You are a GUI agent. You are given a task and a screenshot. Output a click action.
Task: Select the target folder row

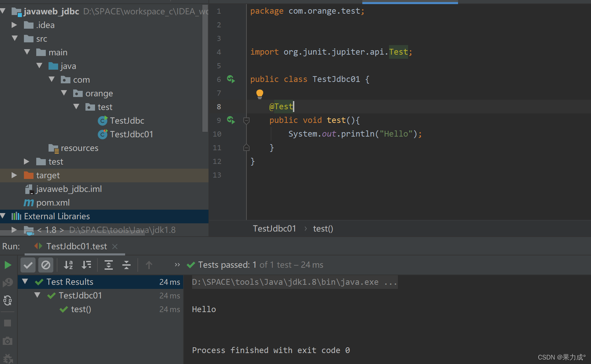click(x=104, y=175)
